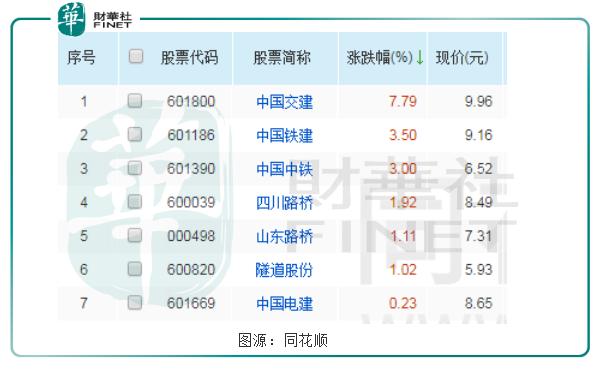604x369 pixels.
Task: Click the 7.31 price cell
Action: [478, 236]
